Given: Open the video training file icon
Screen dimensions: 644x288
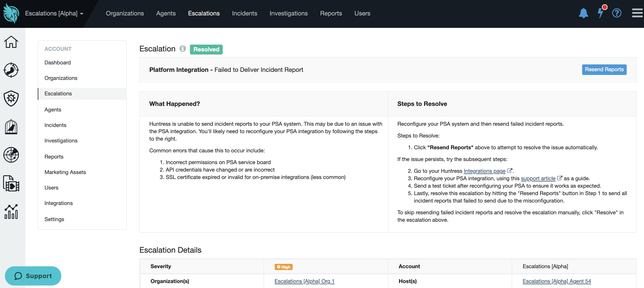Looking at the screenshot, I should pyautogui.click(x=11, y=183).
